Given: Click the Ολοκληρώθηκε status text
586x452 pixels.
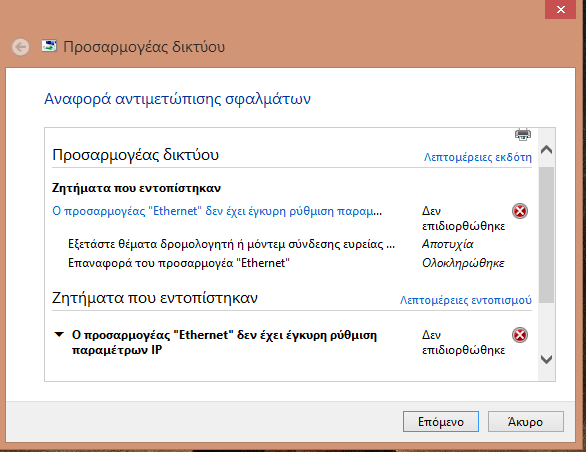Looking at the screenshot, I should pyautogui.click(x=463, y=263).
